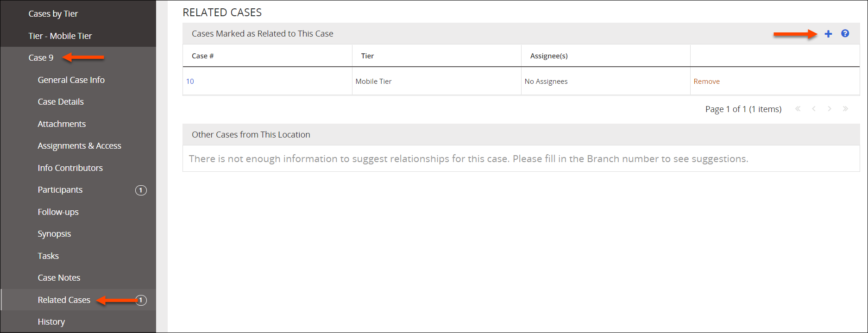Image resolution: width=868 pixels, height=333 pixels.
Task: Click the Related Cases count badge
Action: click(x=141, y=300)
